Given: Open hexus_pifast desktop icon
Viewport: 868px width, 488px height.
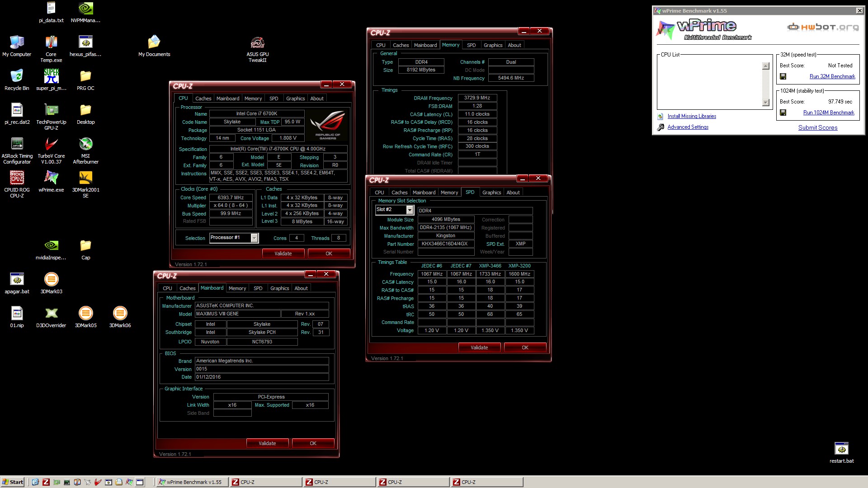Looking at the screenshot, I should point(85,46).
